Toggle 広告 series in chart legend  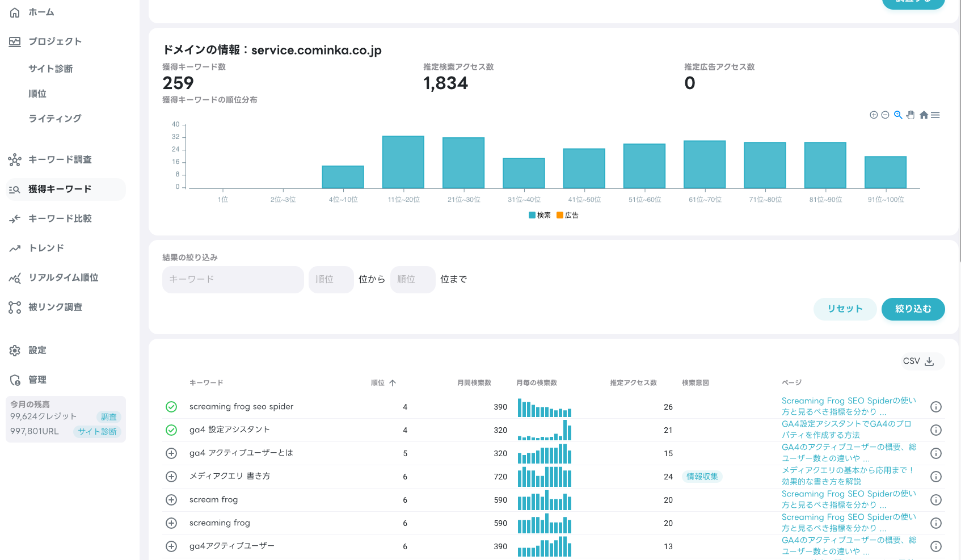(568, 215)
